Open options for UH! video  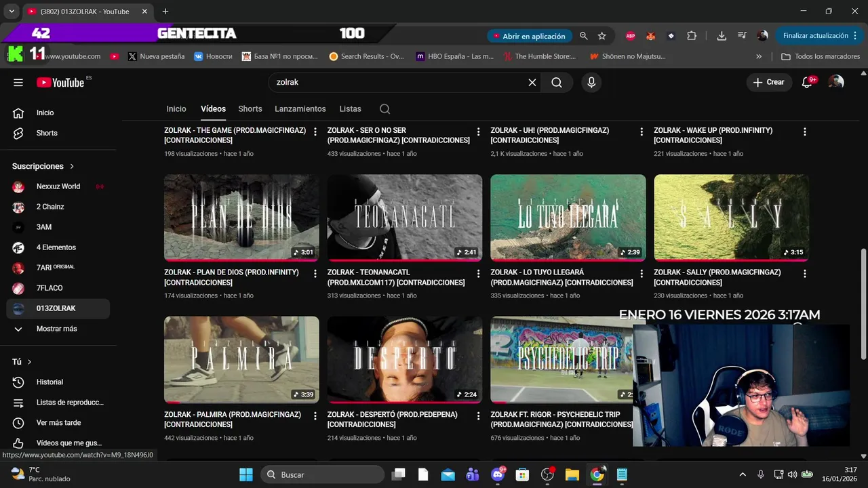642,131
